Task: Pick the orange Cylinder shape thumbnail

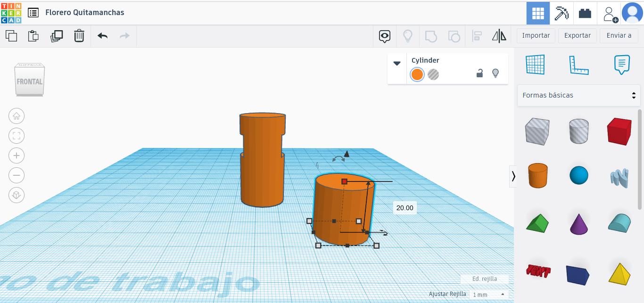Action: pos(537,176)
